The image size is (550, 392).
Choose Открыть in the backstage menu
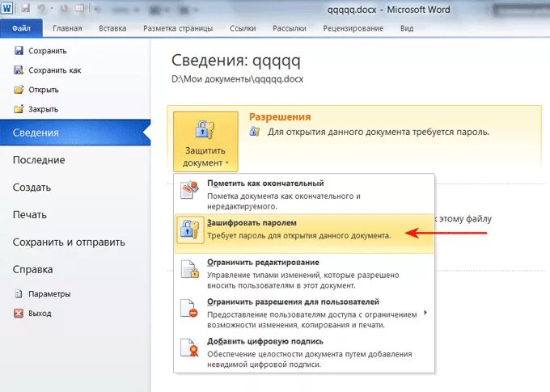(44, 90)
